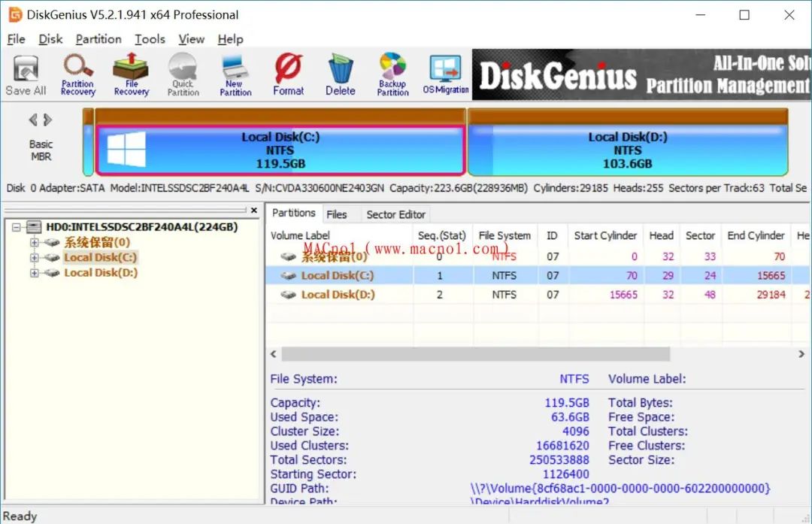The width and height of the screenshot is (812, 524).
Task: Click the Save All toolbar icon
Action: tap(26, 76)
